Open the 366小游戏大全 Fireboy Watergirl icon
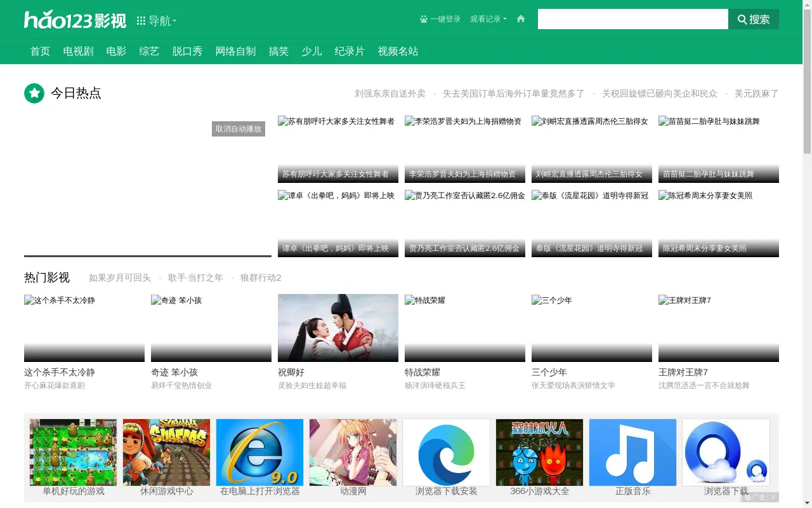The height and width of the screenshot is (508, 812). 539,452
